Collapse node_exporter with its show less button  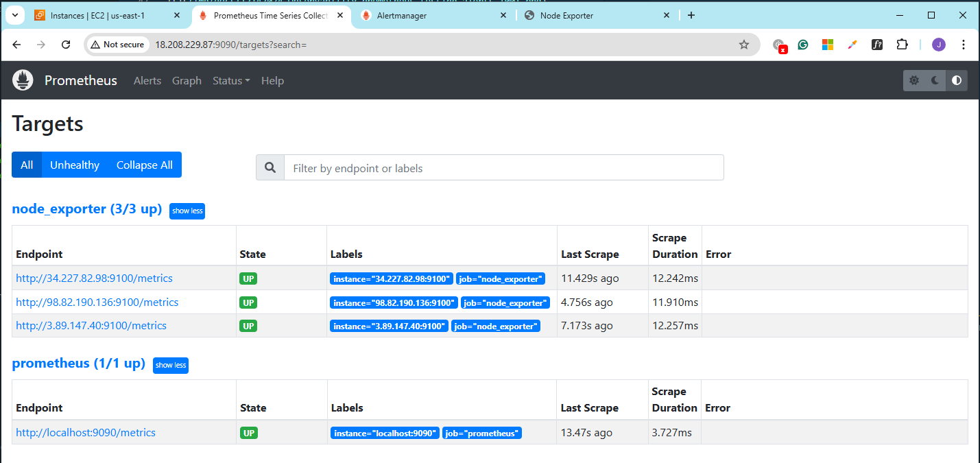pos(187,211)
